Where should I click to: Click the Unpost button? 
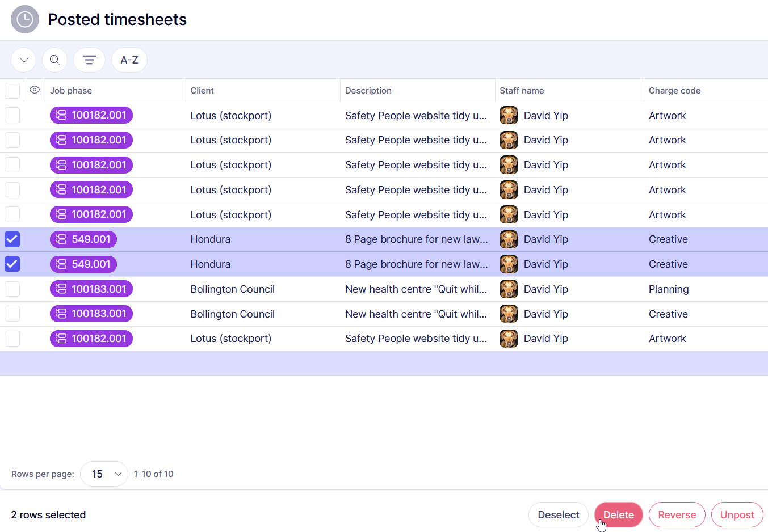pyautogui.click(x=737, y=515)
